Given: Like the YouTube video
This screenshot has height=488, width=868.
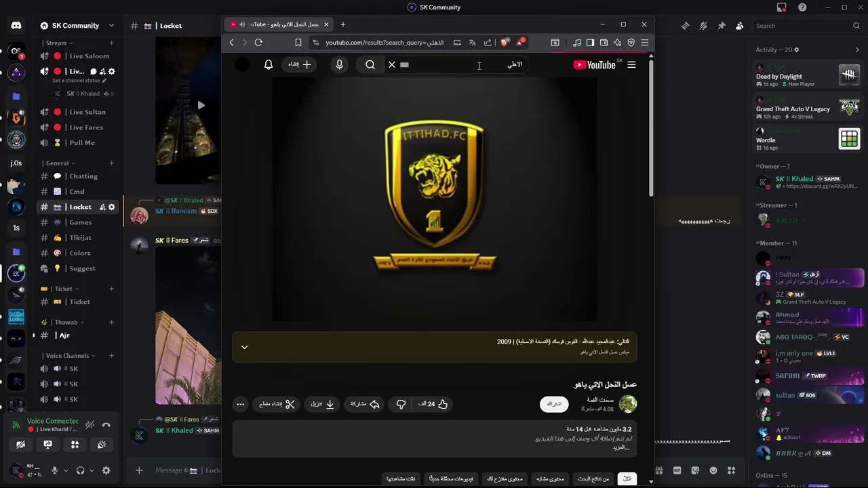Looking at the screenshot, I should click(x=433, y=404).
